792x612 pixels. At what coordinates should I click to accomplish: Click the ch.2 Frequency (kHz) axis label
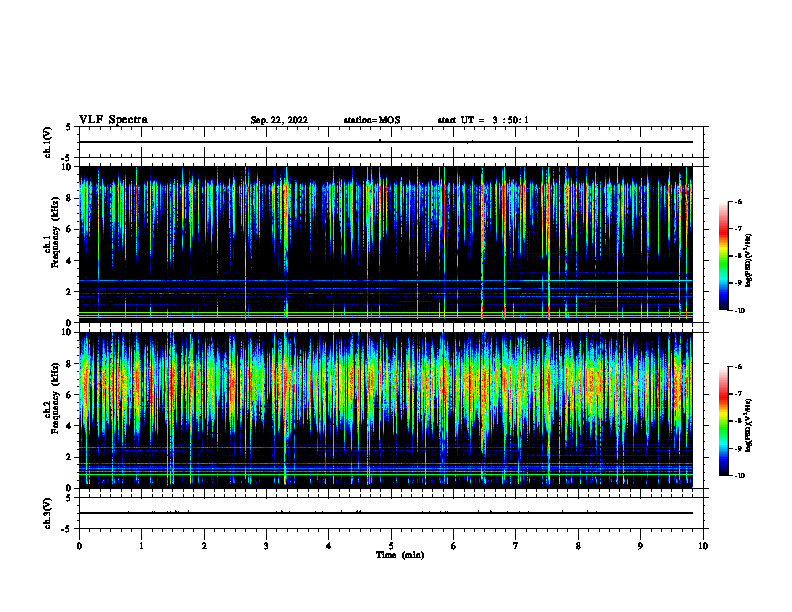52,398
